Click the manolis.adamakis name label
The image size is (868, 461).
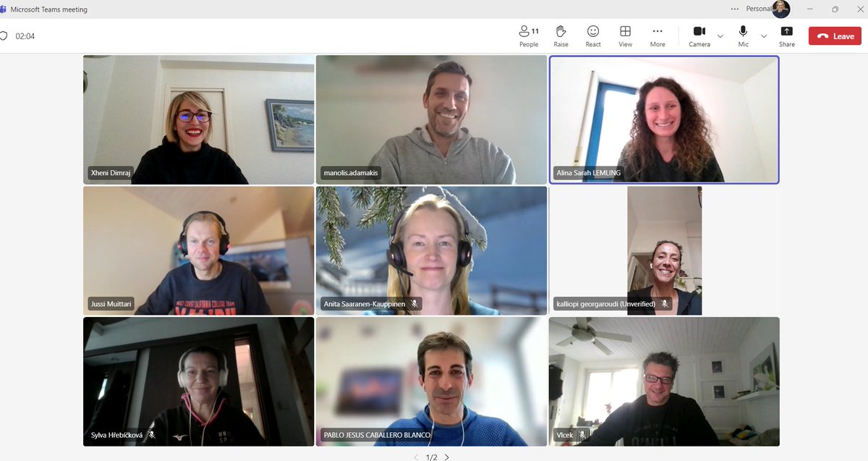tap(351, 173)
